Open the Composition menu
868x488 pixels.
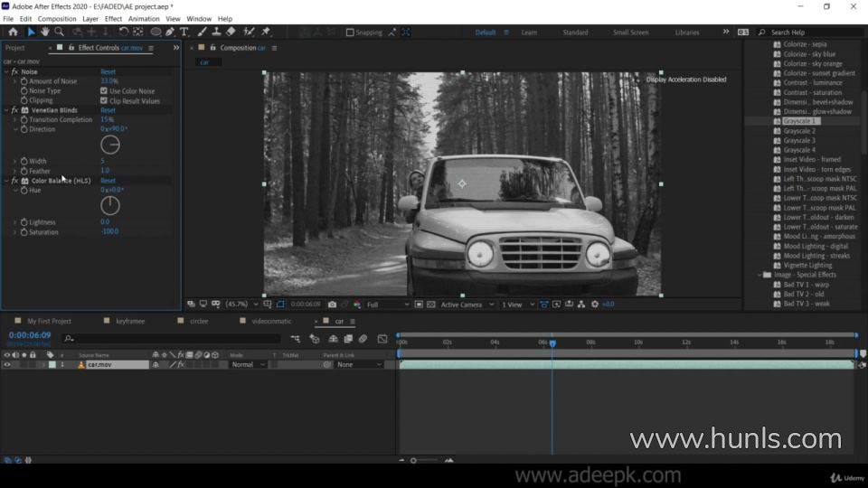[57, 18]
